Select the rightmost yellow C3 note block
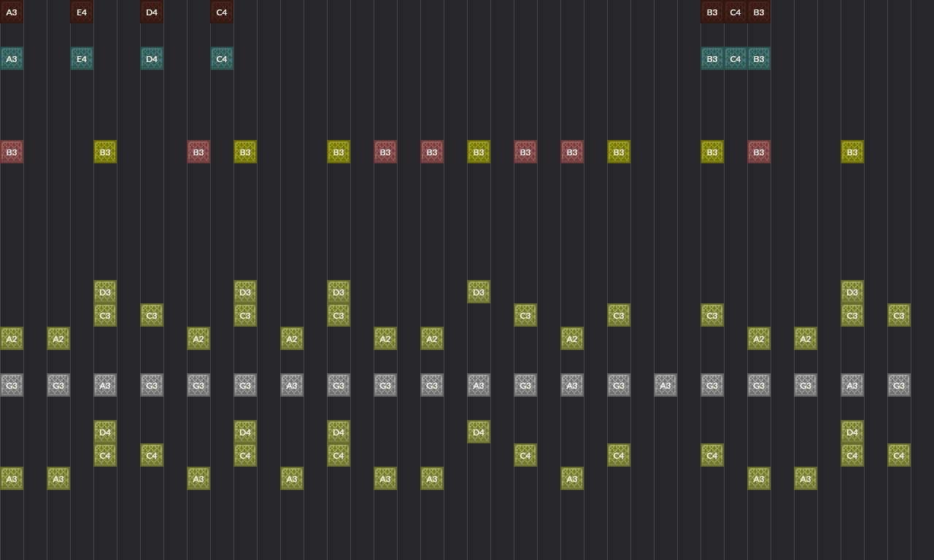Viewport: 934px width, 560px height. pos(899,315)
